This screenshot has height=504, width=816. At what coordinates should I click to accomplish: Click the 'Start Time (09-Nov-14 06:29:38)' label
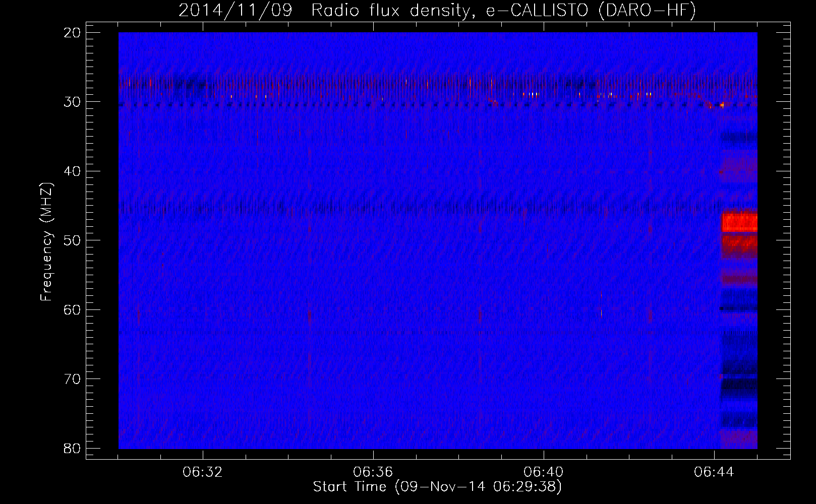(x=437, y=487)
